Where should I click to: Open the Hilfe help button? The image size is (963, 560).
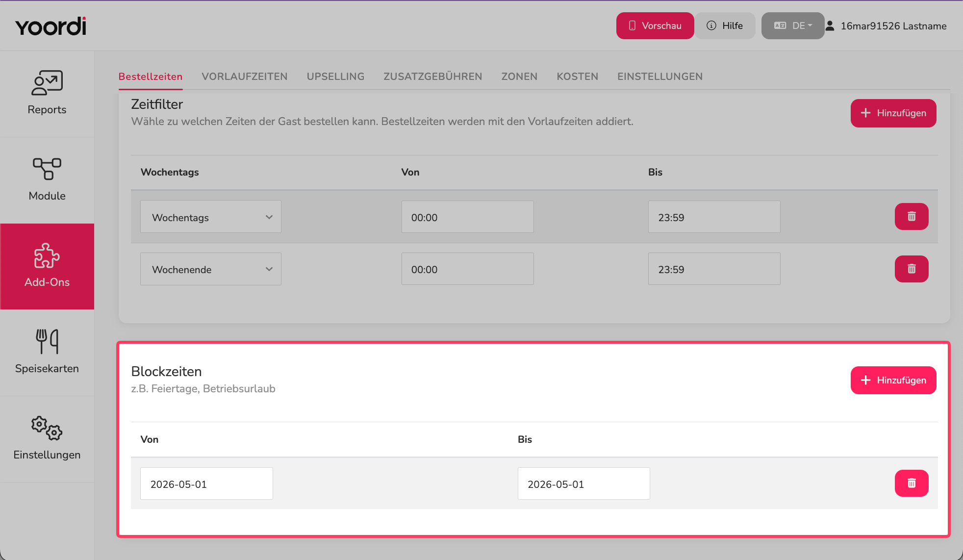pyautogui.click(x=725, y=25)
